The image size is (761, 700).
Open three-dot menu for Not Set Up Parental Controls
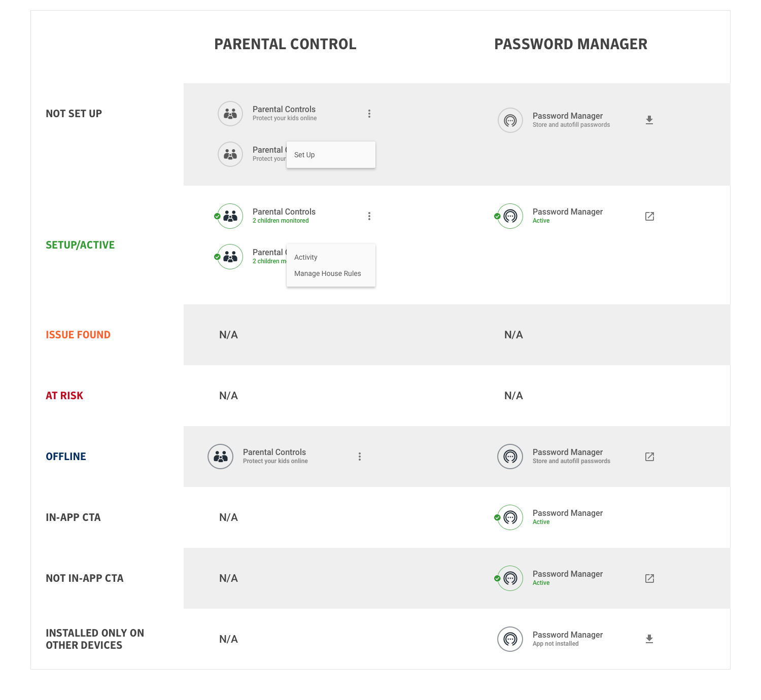[x=369, y=114]
